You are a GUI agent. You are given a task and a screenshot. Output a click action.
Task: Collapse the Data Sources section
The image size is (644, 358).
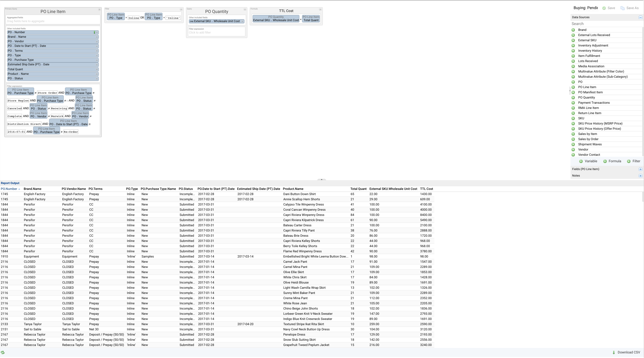(x=640, y=18)
